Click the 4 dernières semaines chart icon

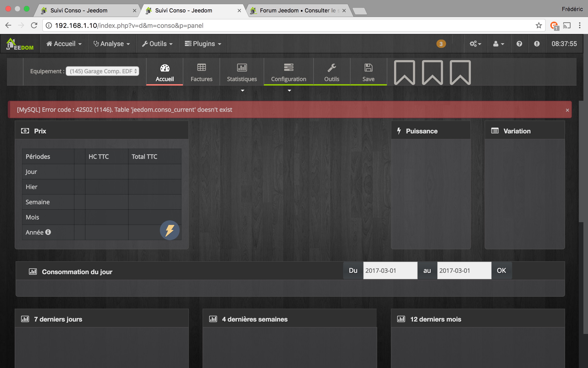click(x=213, y=319)
